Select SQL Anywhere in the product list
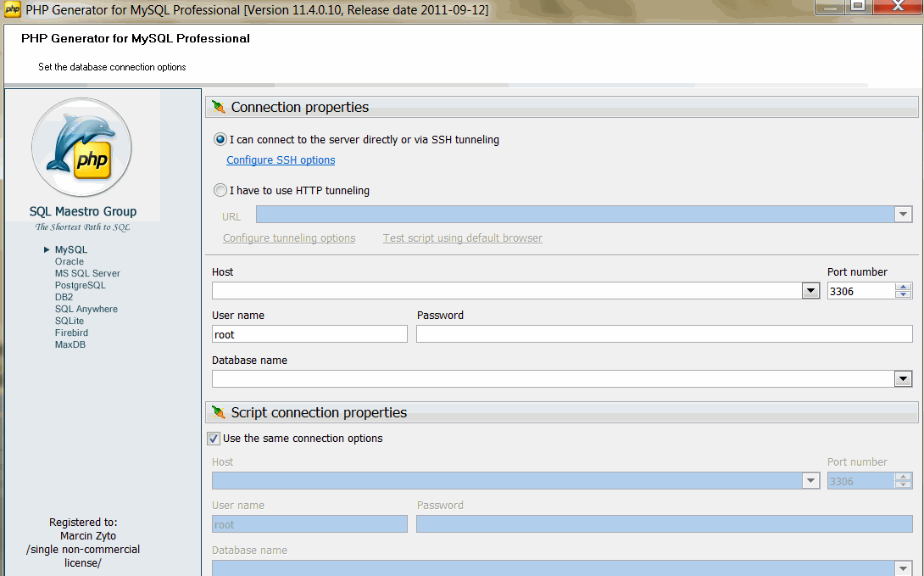Screen dimensions: 924x576 [x=86, y=309]
